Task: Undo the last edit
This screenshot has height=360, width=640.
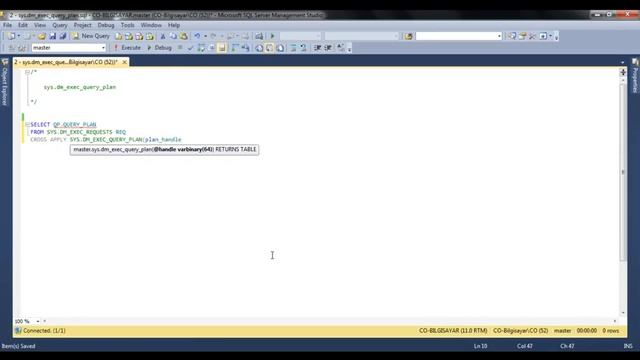Action: (x=197, y=36)
